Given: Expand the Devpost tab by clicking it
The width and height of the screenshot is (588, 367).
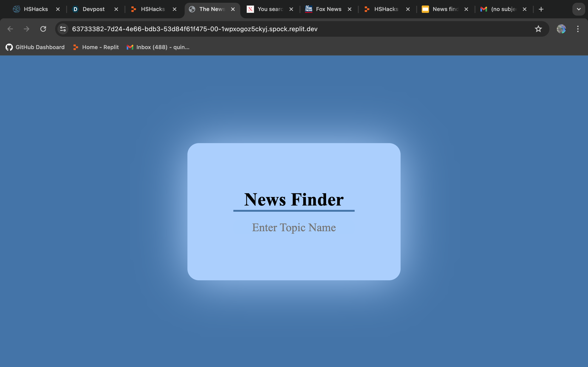Looking at the screenshot, I should (93, 9).
